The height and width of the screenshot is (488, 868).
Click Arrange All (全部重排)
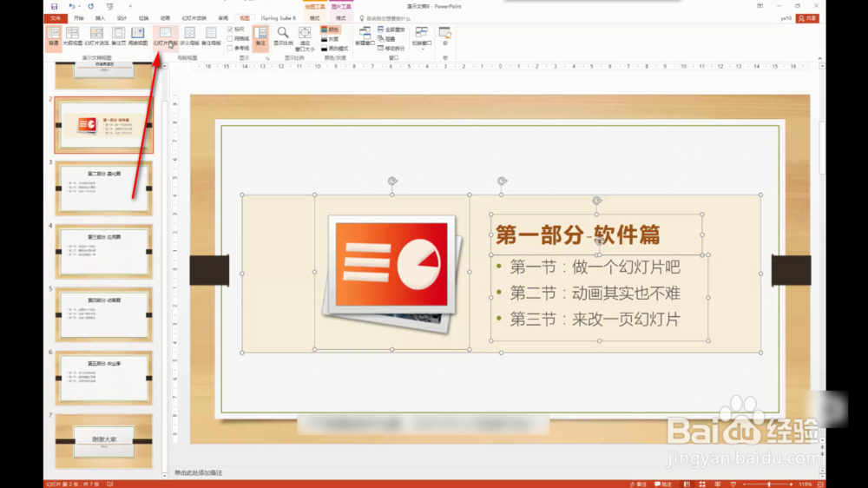click(x=391, y=30)
